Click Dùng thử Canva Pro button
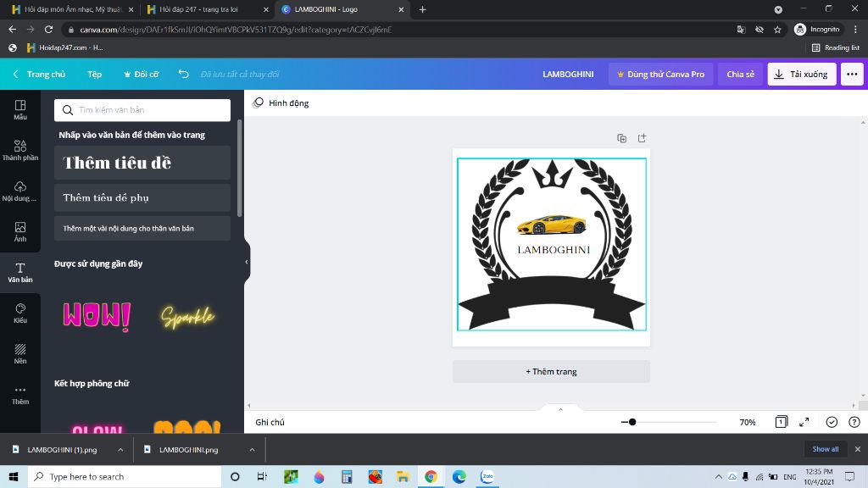The width and height of the screenshot is (868, 488). [x=661, y=75]
